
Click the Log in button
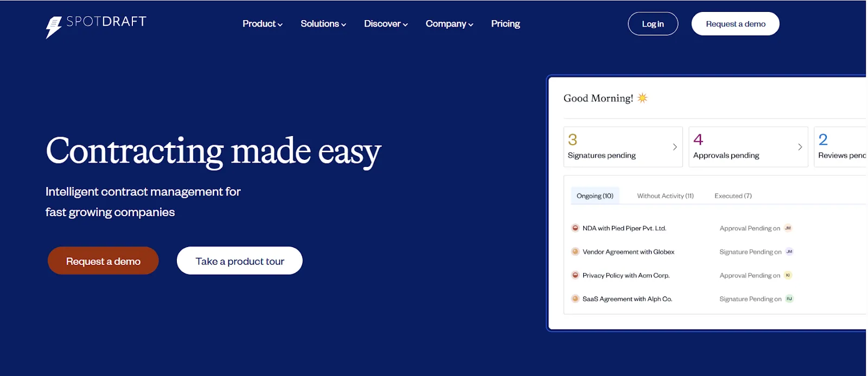click(653, 24)
